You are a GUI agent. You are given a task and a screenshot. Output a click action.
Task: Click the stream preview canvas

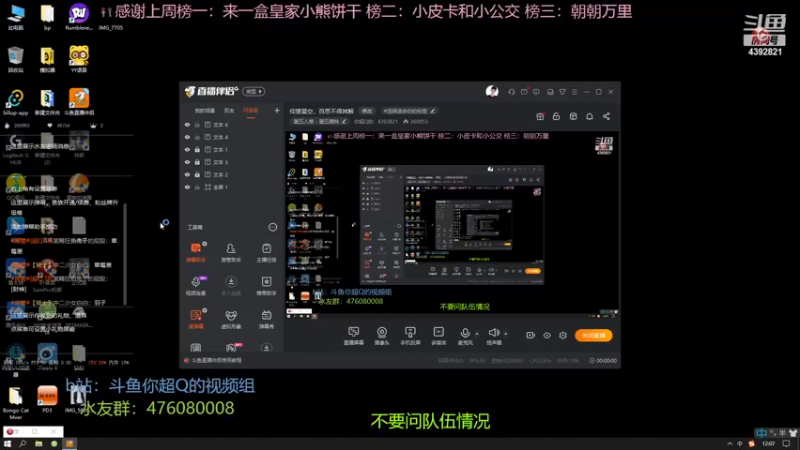click(x=452, y=225)
